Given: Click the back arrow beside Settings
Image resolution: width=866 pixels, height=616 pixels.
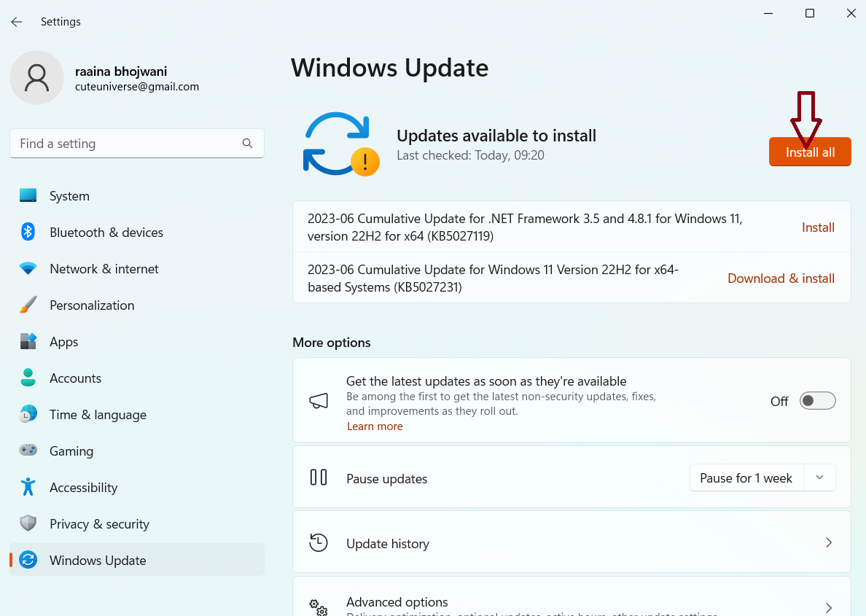Looking at the screenshot, I should 17,22.
